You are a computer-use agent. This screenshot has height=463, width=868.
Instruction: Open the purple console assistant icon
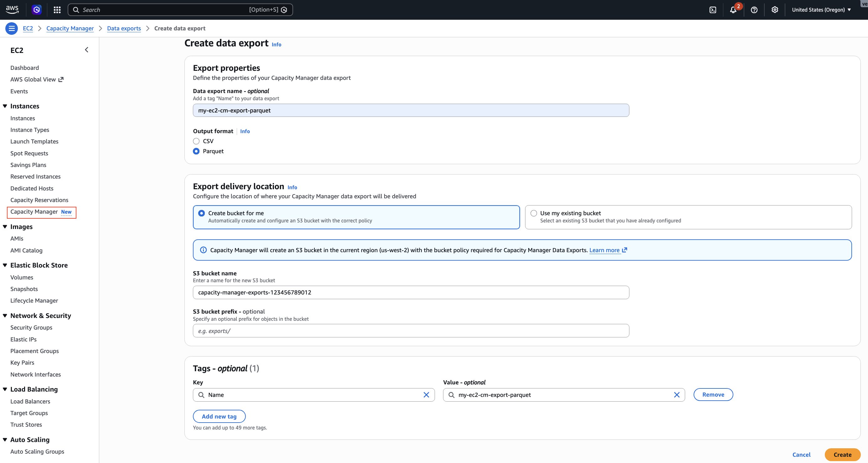[x=36, y=10]
